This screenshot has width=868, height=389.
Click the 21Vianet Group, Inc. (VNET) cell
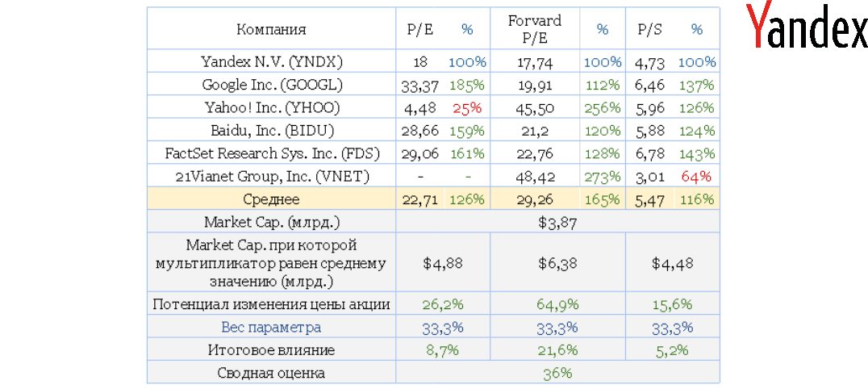271,176
